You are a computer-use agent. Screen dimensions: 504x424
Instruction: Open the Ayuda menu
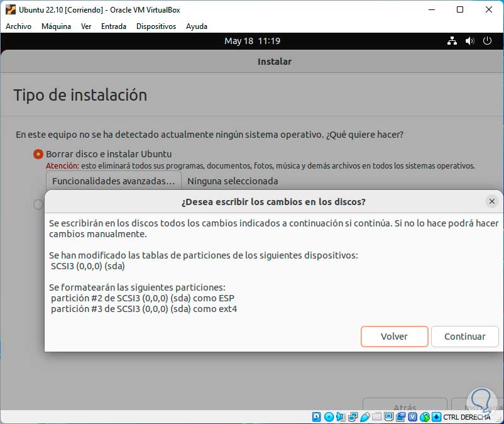pyautogui.click(x=197, y=26)
